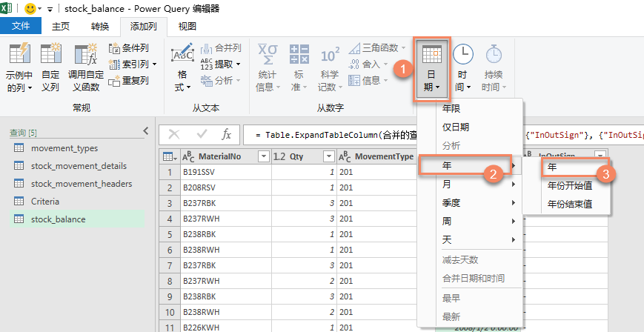Switch to the 视图 (View) tab
The height and width of the screenshot is (332, 644).
click(187, 27)
